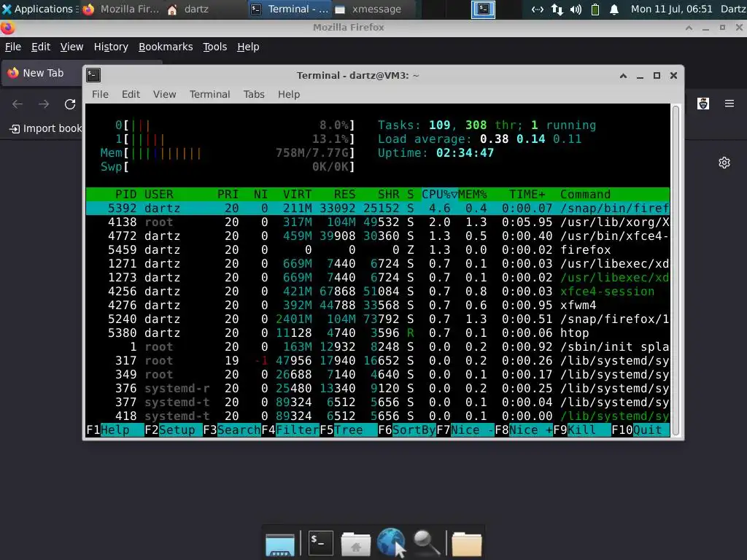Click the Command column header
The image size is (747, 560).
[x=585, y=194]
